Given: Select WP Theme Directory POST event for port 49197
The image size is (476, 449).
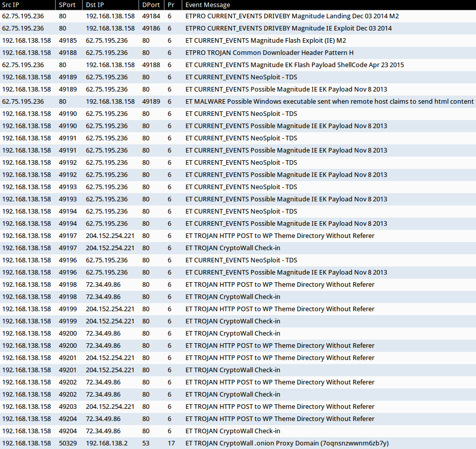Looking at the screenshot, I should coord(238,236).
